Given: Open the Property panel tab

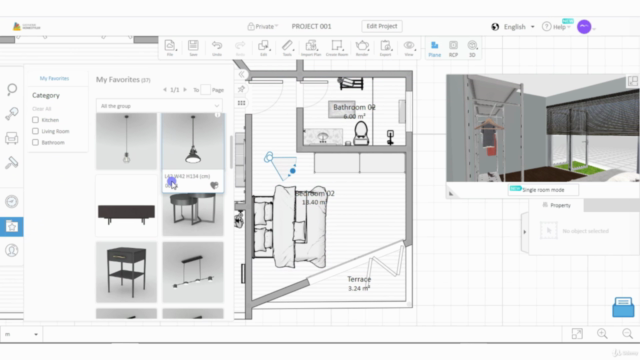Looking at the screenshot, I should [556, 205].
